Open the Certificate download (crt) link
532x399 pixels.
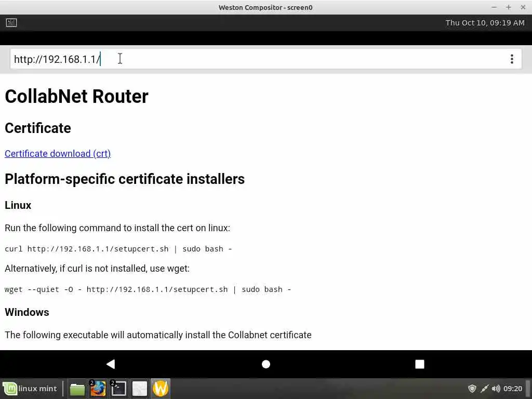click(x=58, y=154)
